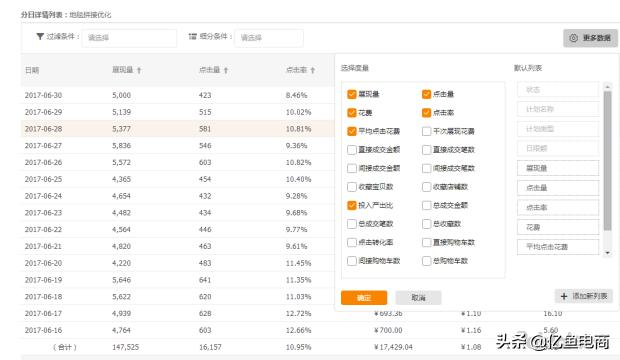Click the impressions value 5,836
The image size is (620, 360).
click(121, 146)
